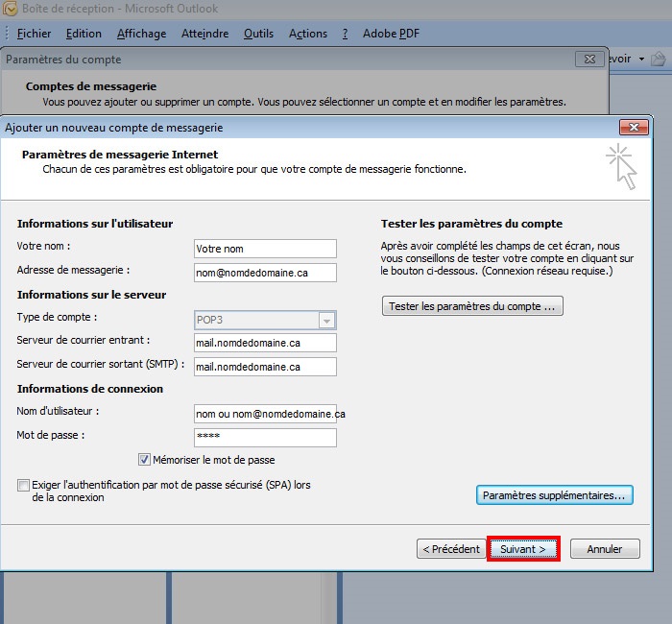The height and width of the screenshot is (624, 672).
Task: Click the 'Comptes de messagerie' heading
Action: 91,86
